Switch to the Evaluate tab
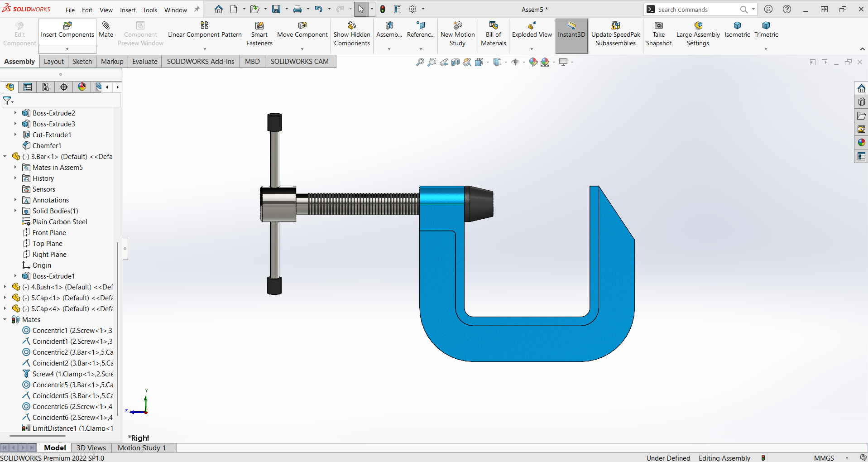 point(144,62)
